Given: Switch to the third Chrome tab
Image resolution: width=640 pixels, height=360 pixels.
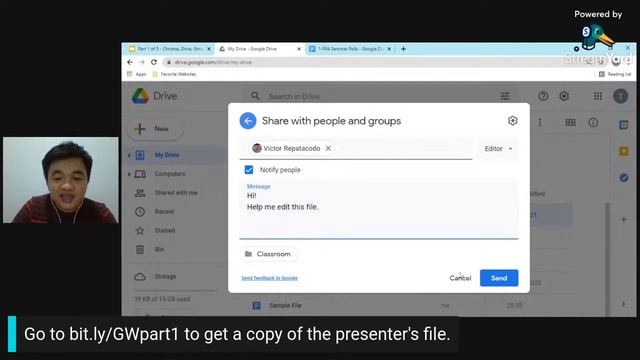Looking at the screenshot, I should coord(350,49).
